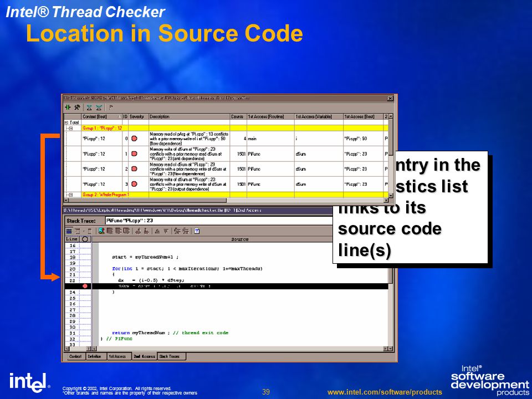Click the teal source-file icon in source toolbar
This screenshot has width=532, height=399.
101,231
